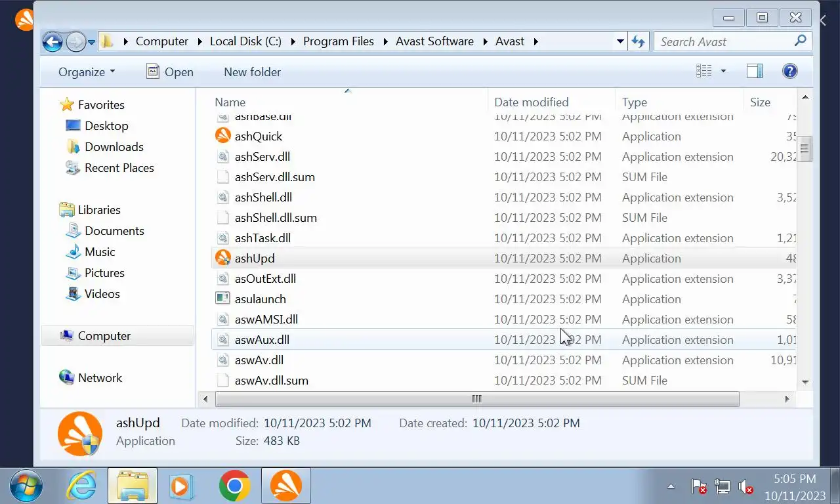This screenshot has width=840, height=504.
Task: Click the Back navigation arrow
Action: point(52,41)
